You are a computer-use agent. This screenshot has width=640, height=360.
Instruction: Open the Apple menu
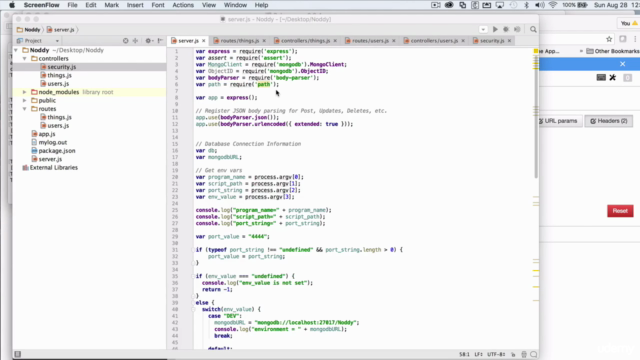[x=11, y=5]
